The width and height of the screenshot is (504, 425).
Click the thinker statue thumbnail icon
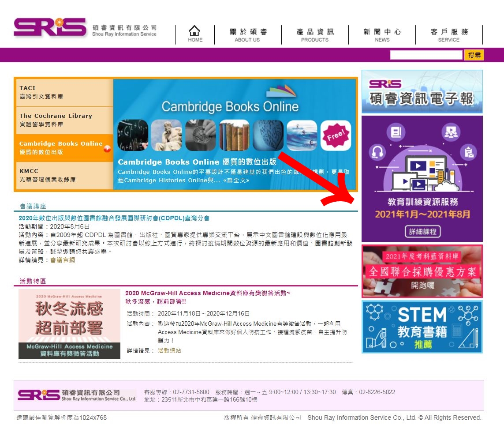click(166, 135)
